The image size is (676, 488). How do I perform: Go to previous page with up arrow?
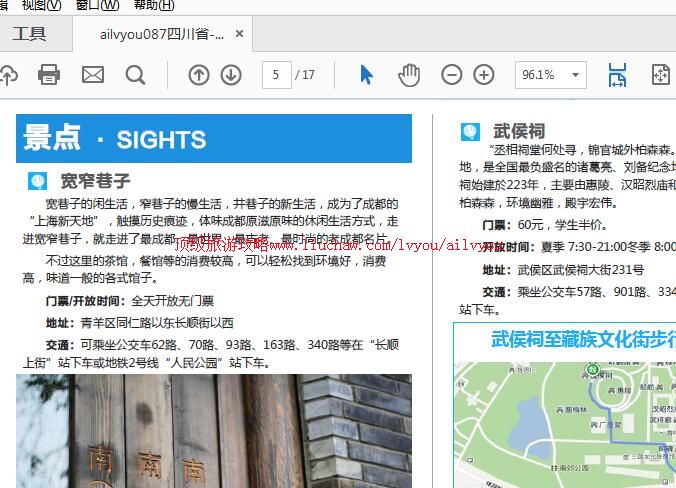tap(199, 75)
